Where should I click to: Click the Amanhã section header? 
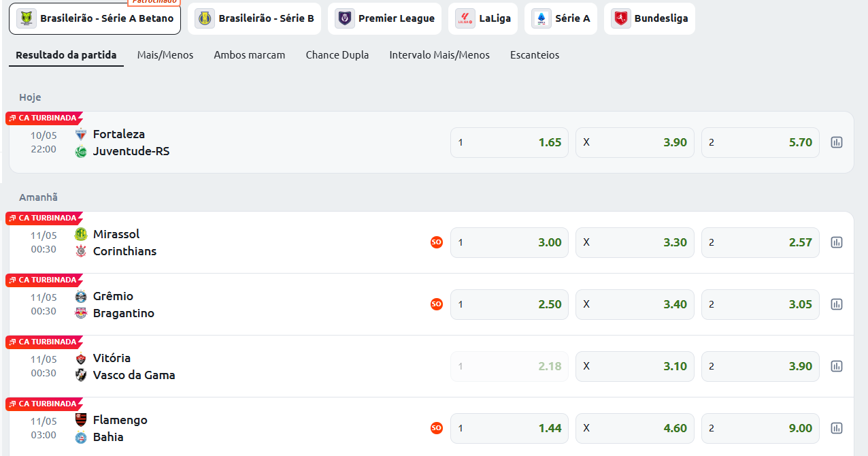click(x=38, y=197)
